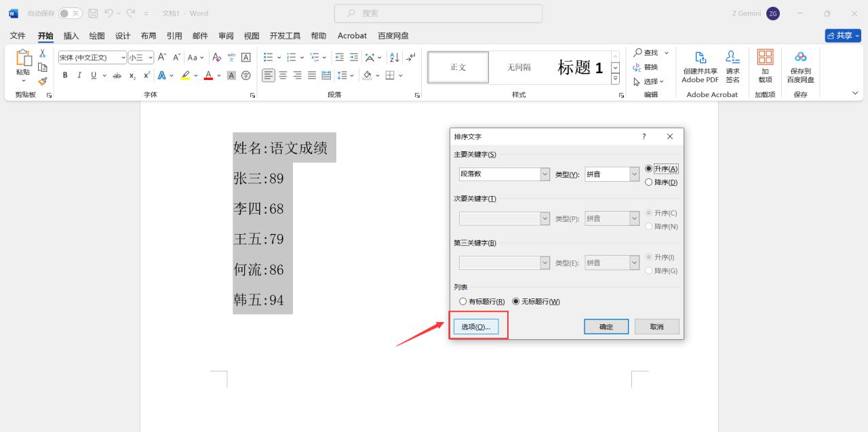Viewport: 868px width, 432px height.
Task: Confirm sort with 确定 button
Action: pyautogui.click(x=606, y=327)
